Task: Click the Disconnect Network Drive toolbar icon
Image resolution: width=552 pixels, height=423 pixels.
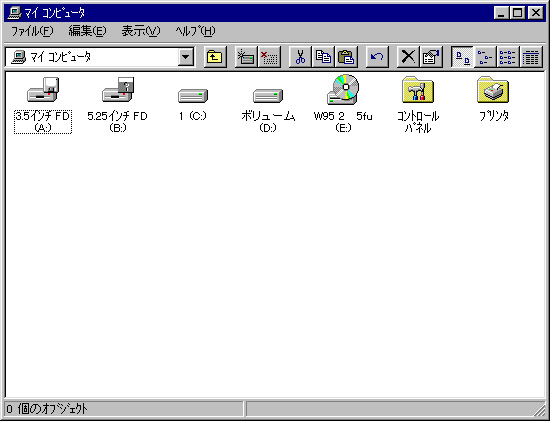Action: pyautogui.click(x=269, y=57)
